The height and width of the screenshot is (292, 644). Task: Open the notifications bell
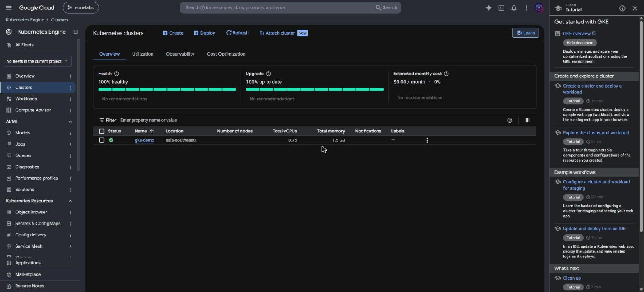point(514,8)
